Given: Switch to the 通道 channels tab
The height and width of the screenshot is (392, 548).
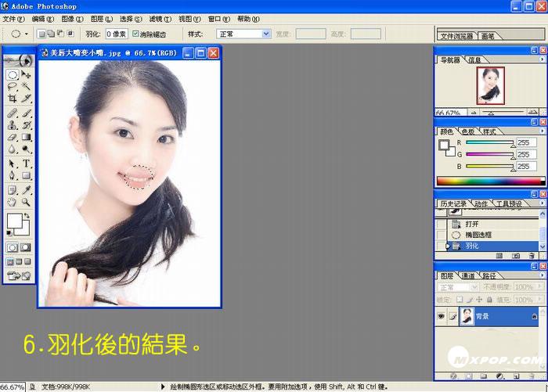Looking at the screenshot, I should [468, 276].
